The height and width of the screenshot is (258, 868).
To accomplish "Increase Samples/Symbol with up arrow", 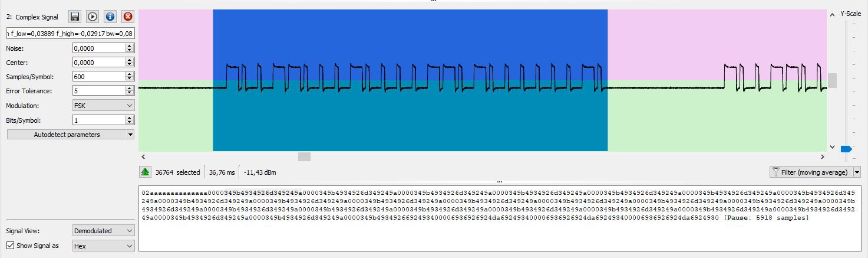I will click(130, 74).
